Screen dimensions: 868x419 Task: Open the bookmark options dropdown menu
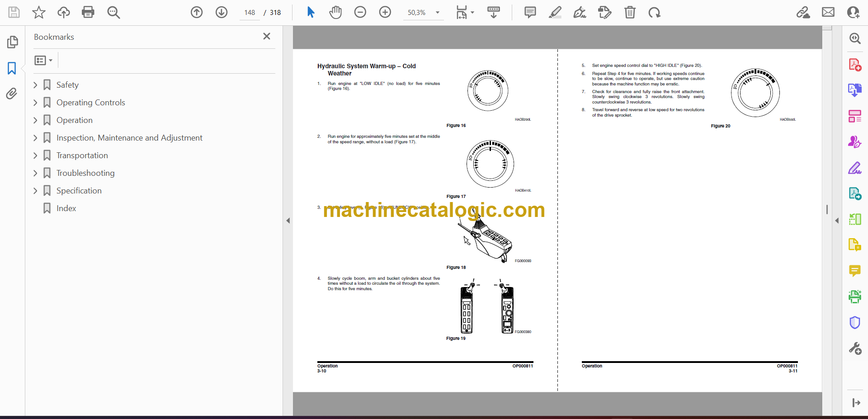coord(44,60)
